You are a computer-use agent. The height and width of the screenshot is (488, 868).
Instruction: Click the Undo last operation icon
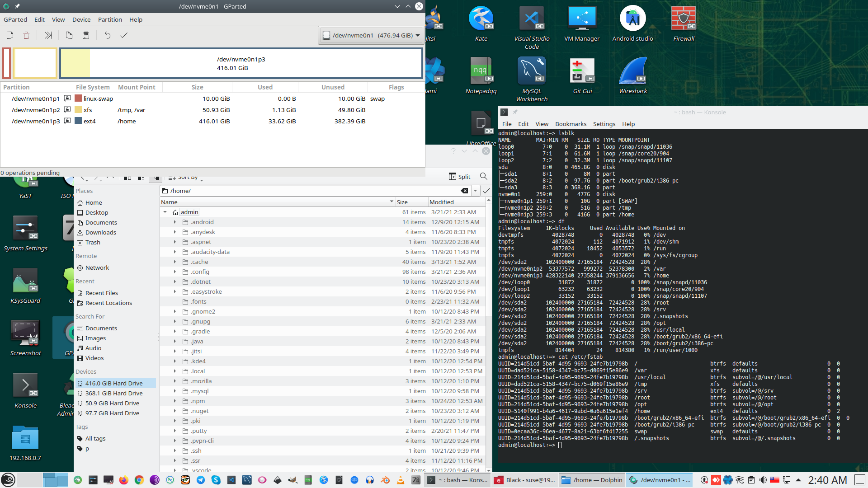(x=107, y=35)
